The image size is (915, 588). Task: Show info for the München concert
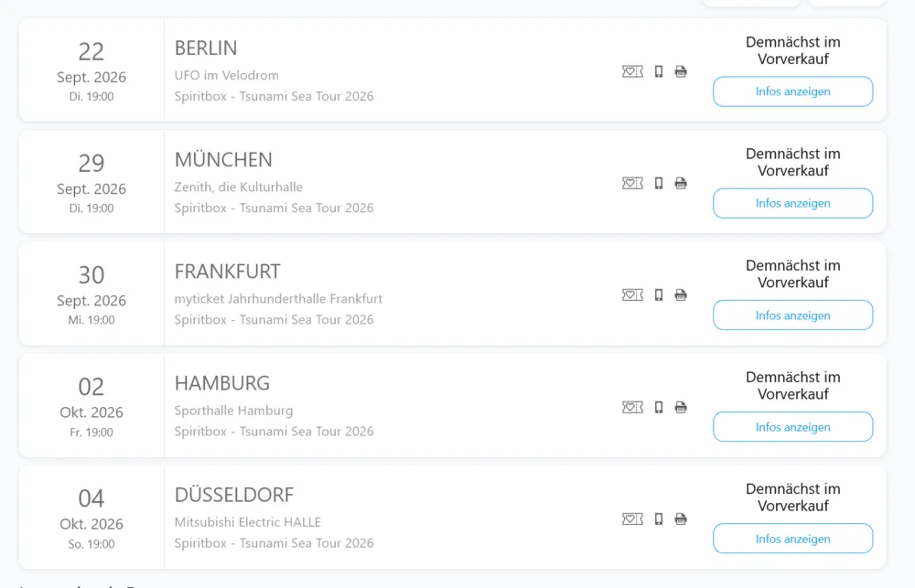coord(792,203)
